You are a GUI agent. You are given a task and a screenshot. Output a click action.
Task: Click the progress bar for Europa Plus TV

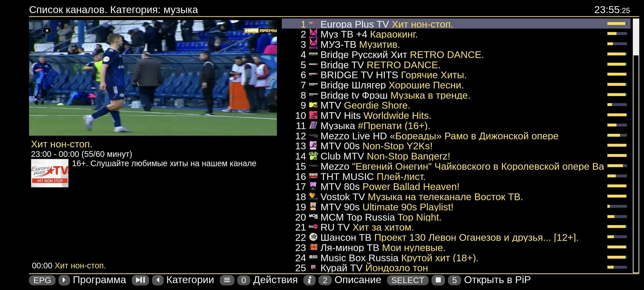[617, 24]
